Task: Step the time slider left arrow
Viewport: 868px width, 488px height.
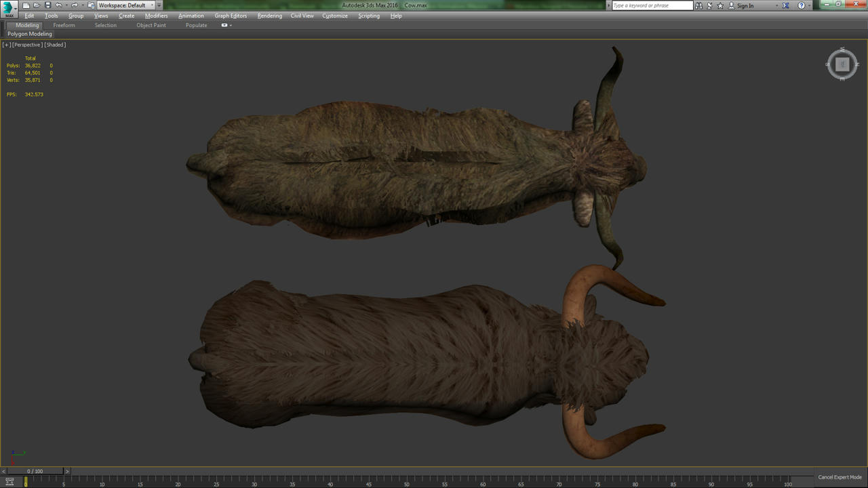Action: [3, 471]
